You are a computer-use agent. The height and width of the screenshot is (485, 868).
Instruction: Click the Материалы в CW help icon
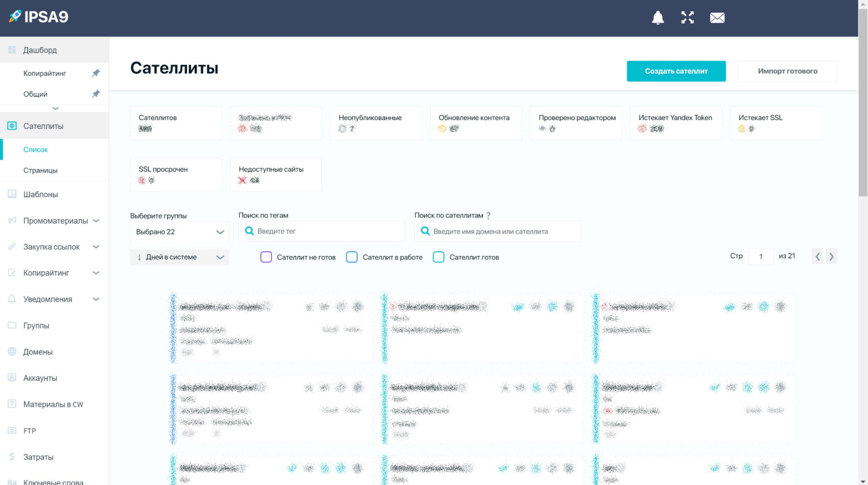click(x=12, y=404)
